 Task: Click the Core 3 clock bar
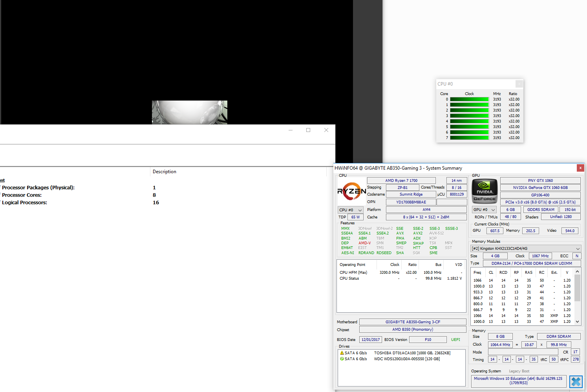(469, 116)
